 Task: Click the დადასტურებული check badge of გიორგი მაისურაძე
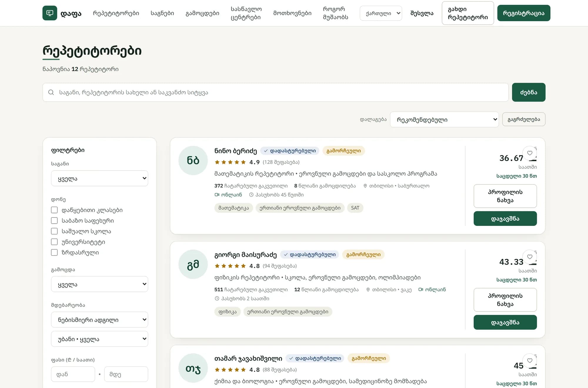[x=310, y=254]
